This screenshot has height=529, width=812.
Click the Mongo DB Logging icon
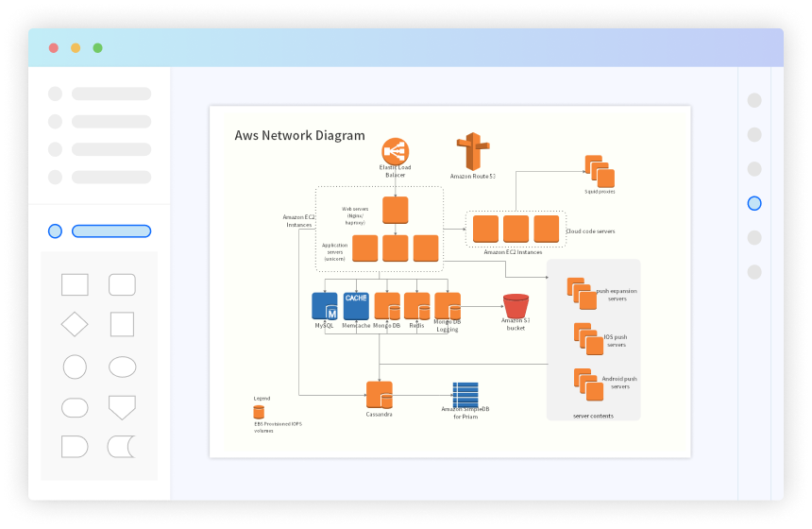[448, 306]
